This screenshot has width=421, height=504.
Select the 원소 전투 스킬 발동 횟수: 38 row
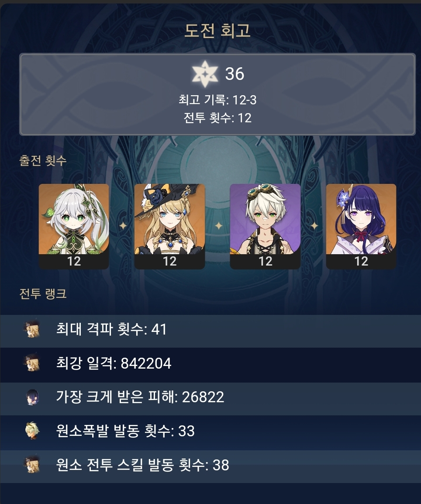[x=210, y=466]
